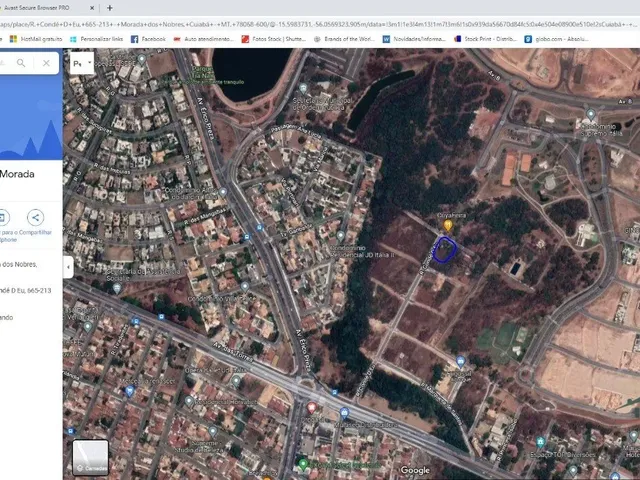This screenshot has height=480, width=640.
Task: Click the Compartilhar label text
Action: [36, 232]
